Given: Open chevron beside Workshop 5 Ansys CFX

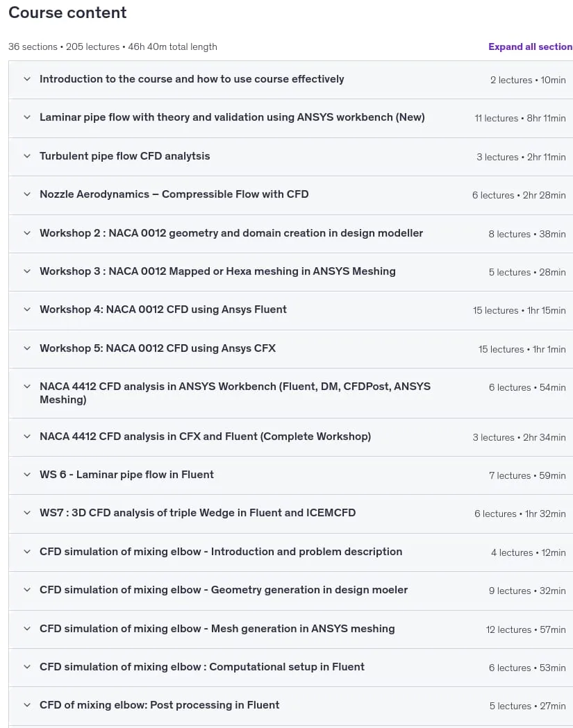Looking at the screenshot, I should coord(27,348).
